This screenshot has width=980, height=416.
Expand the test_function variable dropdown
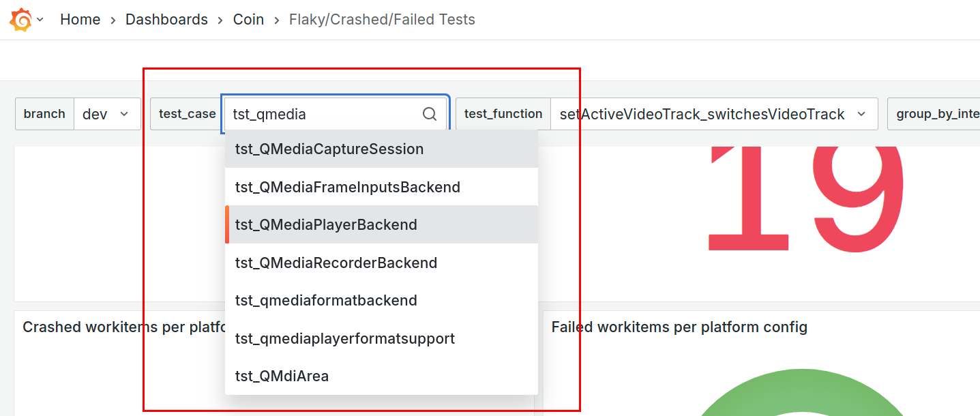tap(713, 114)
